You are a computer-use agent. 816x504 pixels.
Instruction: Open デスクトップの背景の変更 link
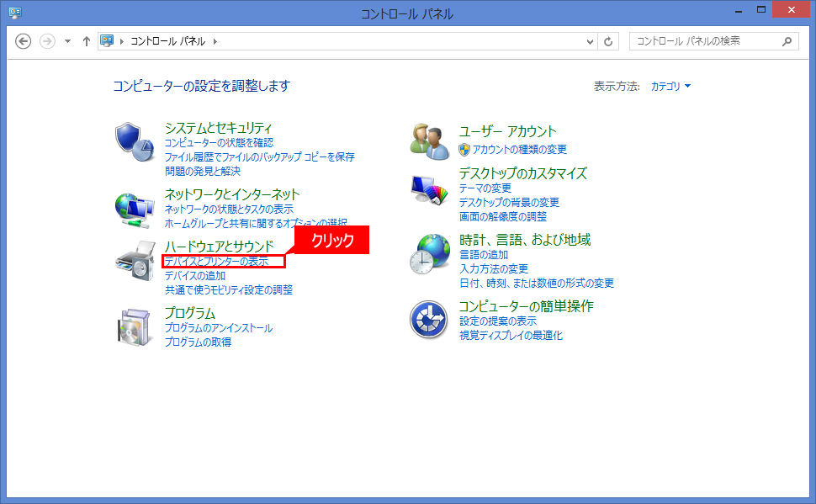509,203
